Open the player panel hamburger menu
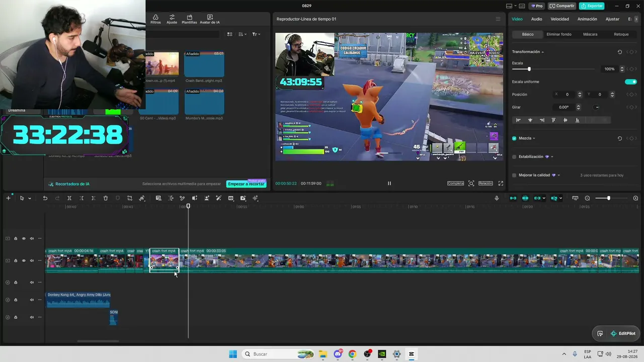Image resolution: width=644 pixels, height=362 pixels. click(498, 19)
